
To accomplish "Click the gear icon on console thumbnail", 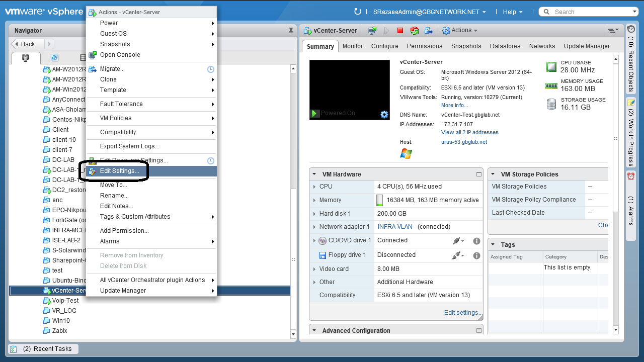I will click(384, 115).
